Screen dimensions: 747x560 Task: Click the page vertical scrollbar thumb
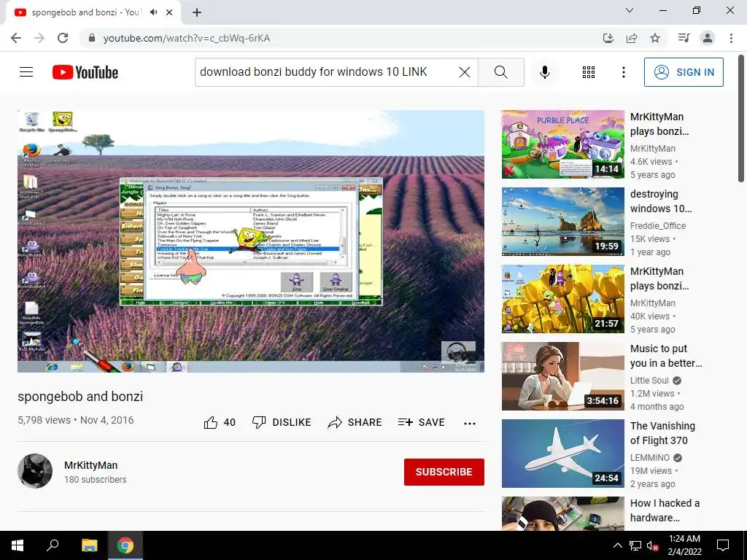coord(741,118)
